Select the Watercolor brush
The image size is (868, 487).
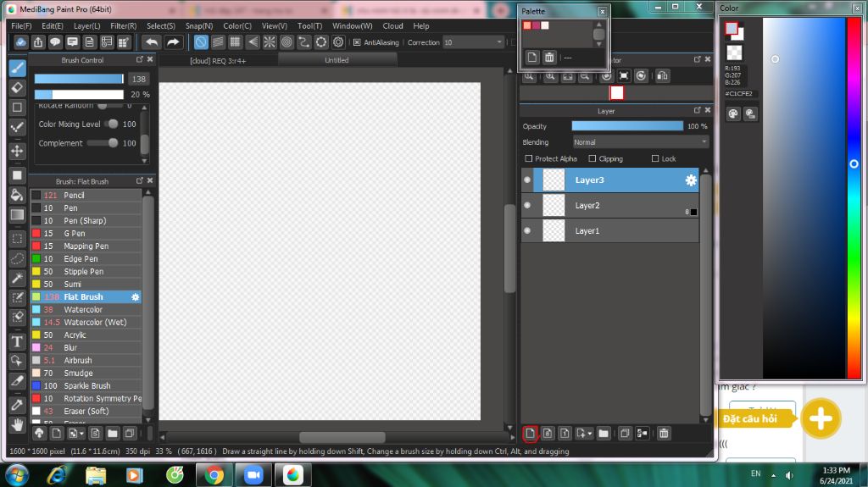pyautogui.click(x=86, y=310)
